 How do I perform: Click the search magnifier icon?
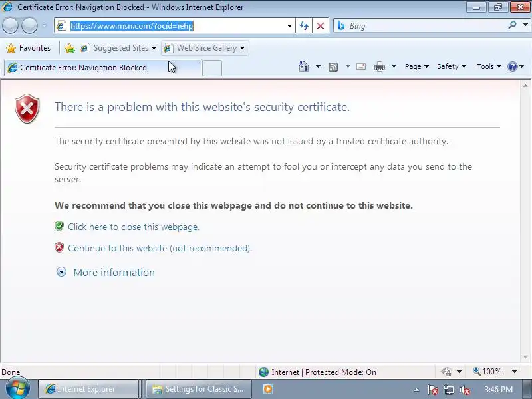tap(512, 25)
